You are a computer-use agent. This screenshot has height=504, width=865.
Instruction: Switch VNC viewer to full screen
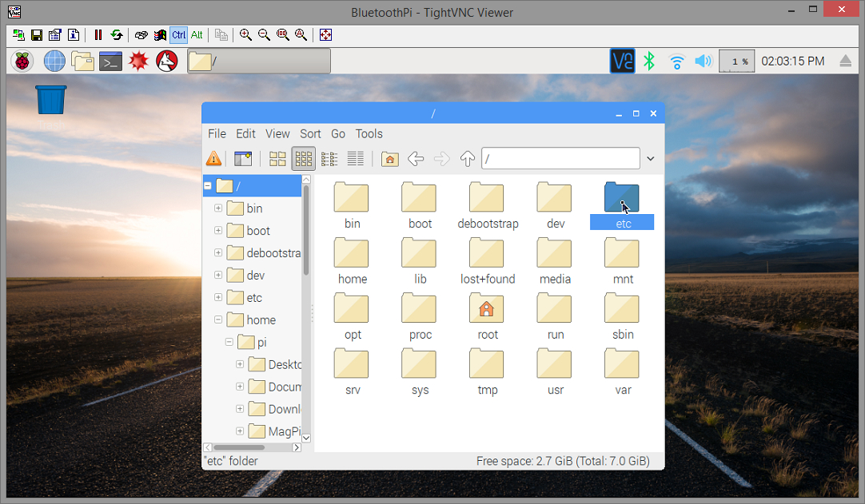pos(325,35)
